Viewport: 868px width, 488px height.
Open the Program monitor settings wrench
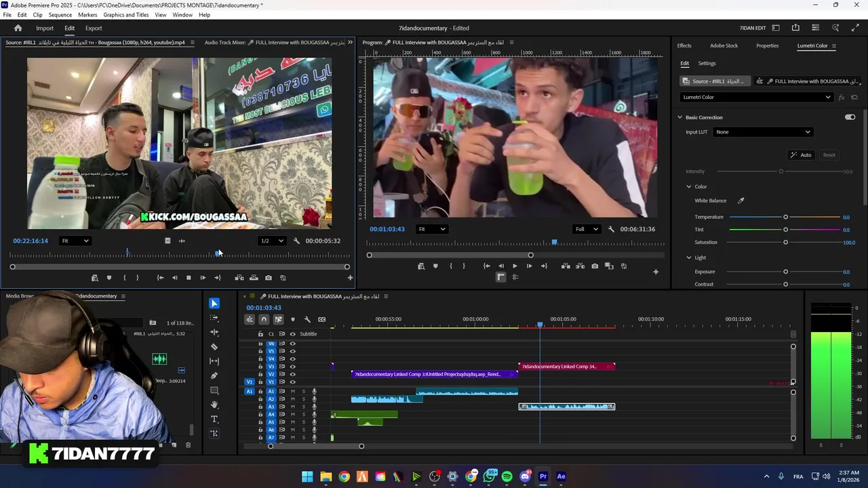(611, 229)
